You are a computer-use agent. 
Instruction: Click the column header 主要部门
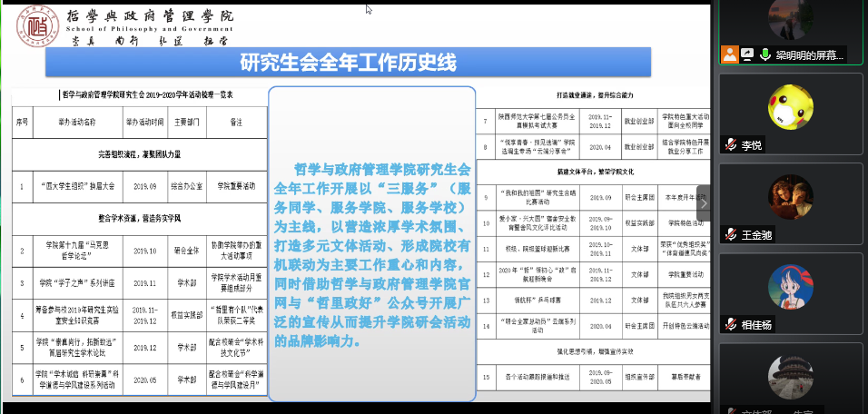coord(186,123)
